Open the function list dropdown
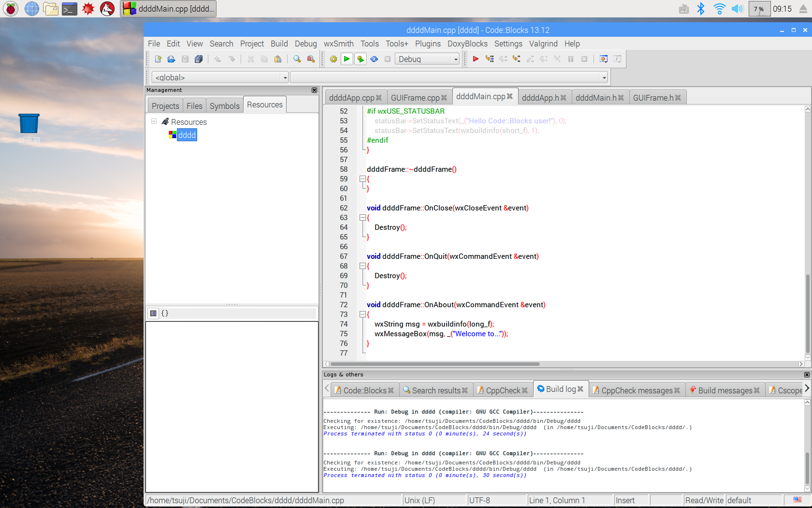 (604, 77)
